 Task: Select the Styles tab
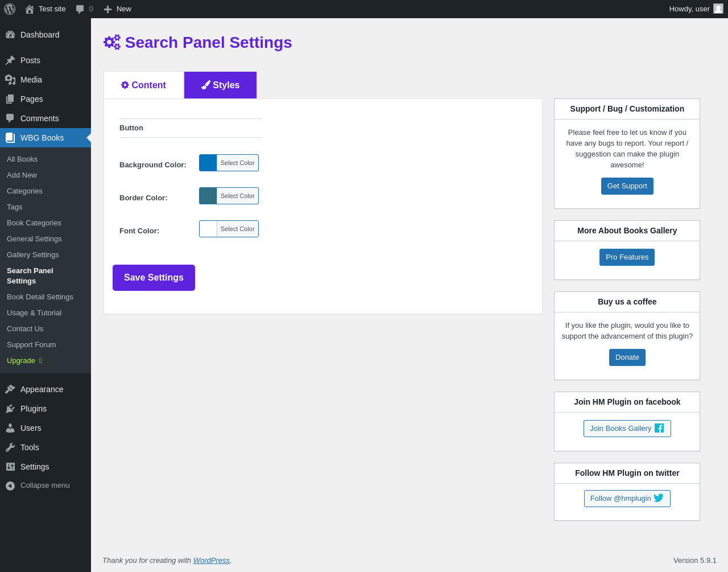pos(220,85)
